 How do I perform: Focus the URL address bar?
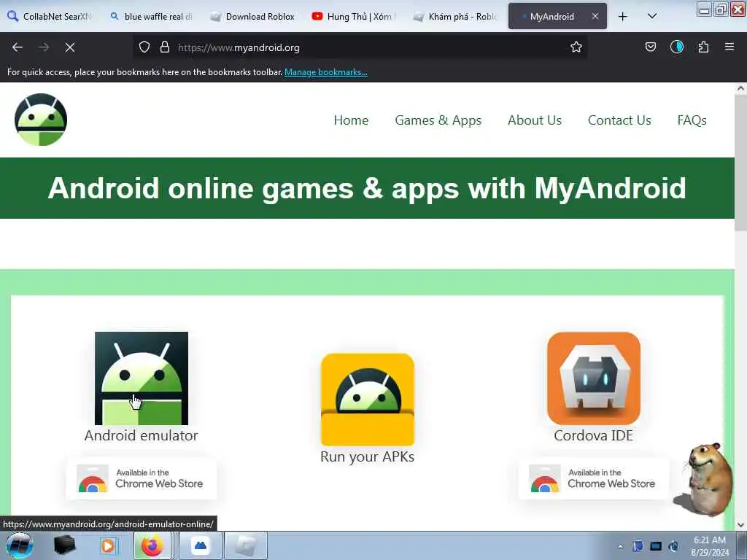tap(362, 47)
